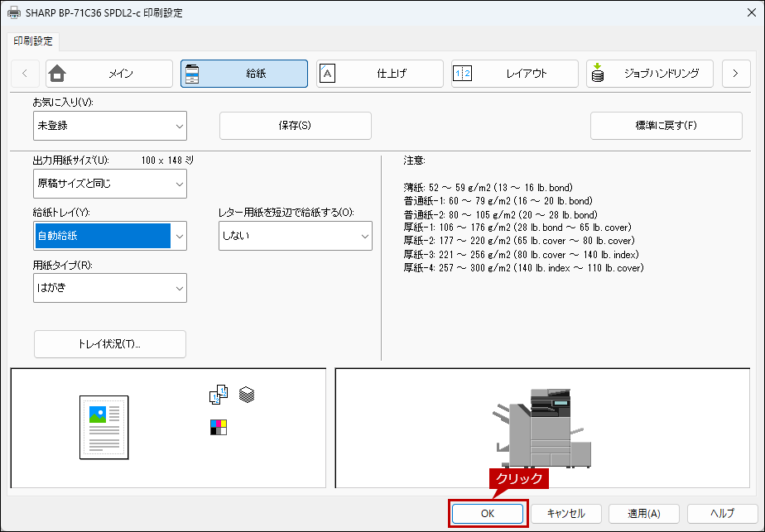Expand the 出力用紙サイズ dropdown
Viewport: 765px width, 532px height.
coord(109,184)
